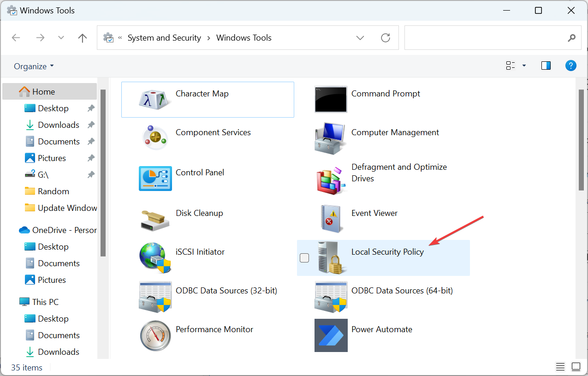Select Home in the navigation pane
Screen dimensions: 588x376
pos(49,92)
